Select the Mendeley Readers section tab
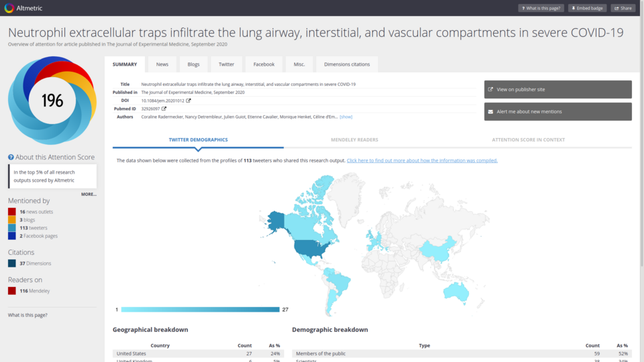644x362 pixels. tap(354, 139)
